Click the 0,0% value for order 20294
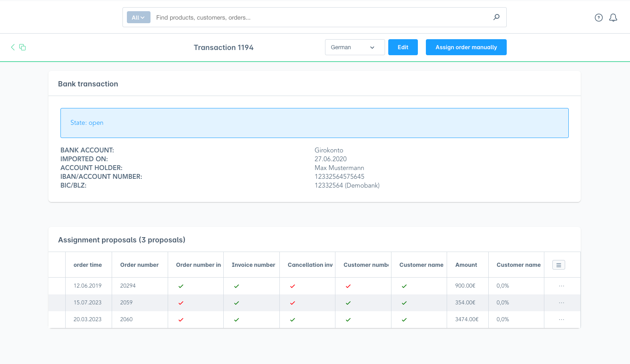 (503, 286)
